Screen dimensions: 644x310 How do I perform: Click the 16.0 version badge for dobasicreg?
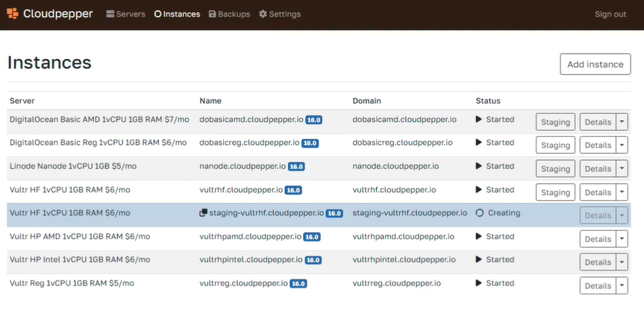click(310, 143)
